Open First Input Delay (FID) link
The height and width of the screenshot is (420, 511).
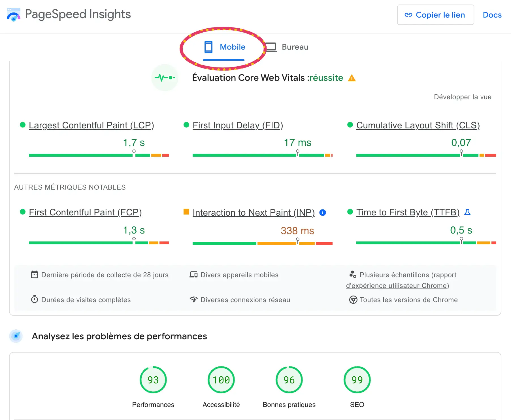coord(238,125)
